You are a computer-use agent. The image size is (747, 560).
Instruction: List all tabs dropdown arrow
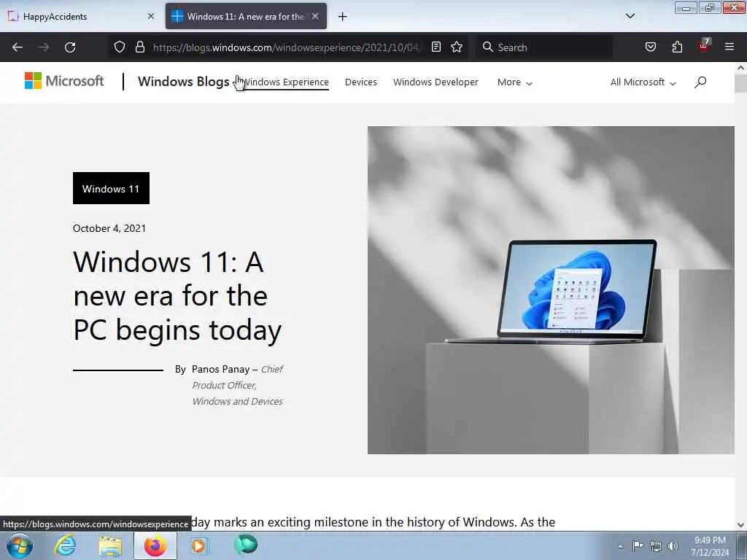click(630, 16)
